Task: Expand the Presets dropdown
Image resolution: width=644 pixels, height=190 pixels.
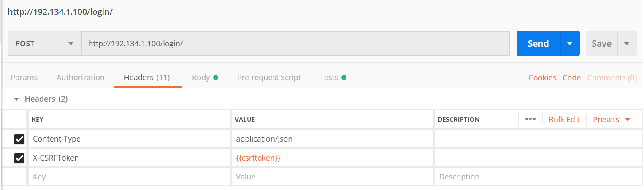Action: [x=611, y=119]
